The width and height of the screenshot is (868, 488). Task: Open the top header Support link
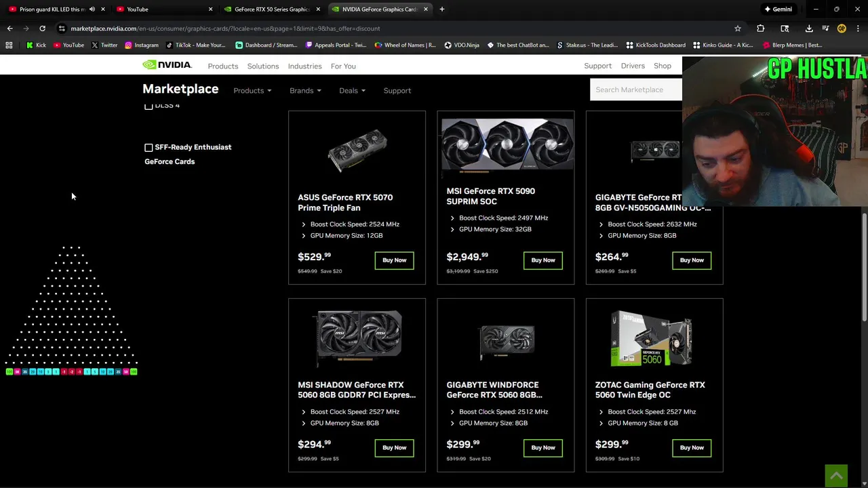pos(598,66)
